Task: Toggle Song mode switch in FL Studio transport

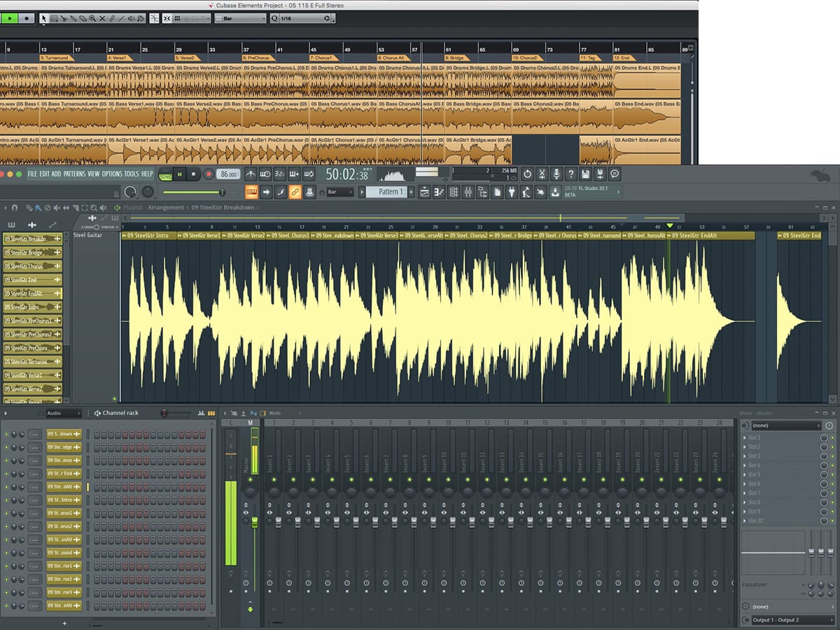Action: tap(166, 174)
